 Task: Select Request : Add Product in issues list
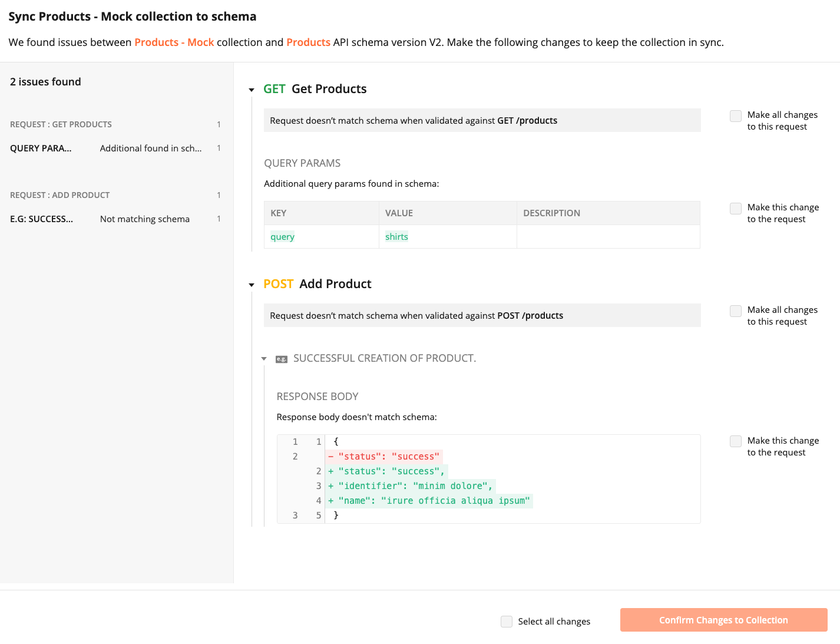pos(115,195)
